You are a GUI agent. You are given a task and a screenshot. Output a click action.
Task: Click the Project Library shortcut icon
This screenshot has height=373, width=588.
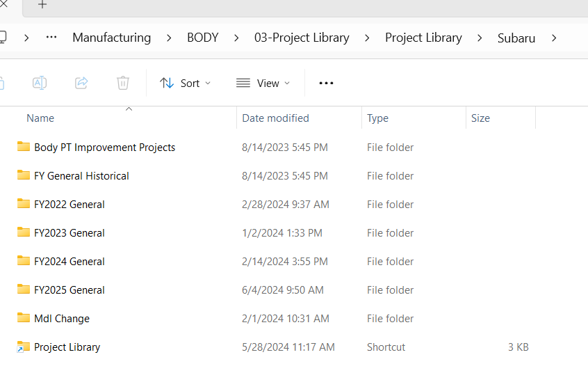pos(24,347)
